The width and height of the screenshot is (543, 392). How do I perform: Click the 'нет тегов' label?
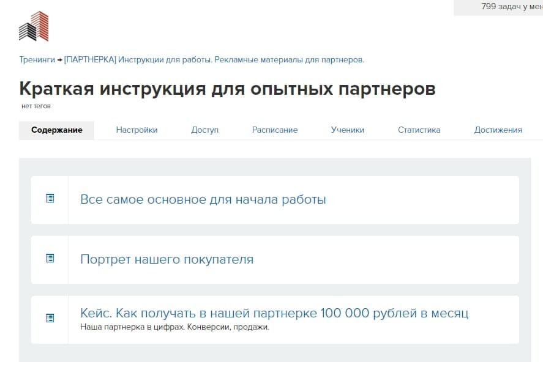click(x=36, y=106)
